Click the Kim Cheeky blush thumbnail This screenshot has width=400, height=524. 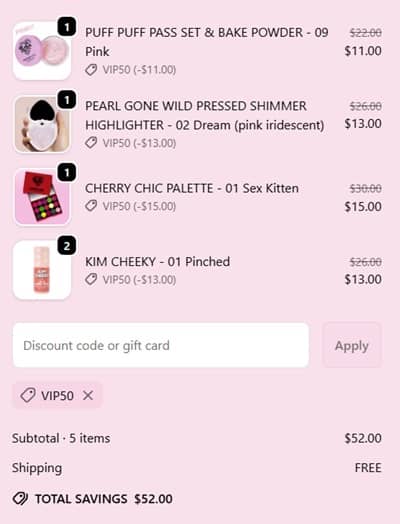pos(42,270)
